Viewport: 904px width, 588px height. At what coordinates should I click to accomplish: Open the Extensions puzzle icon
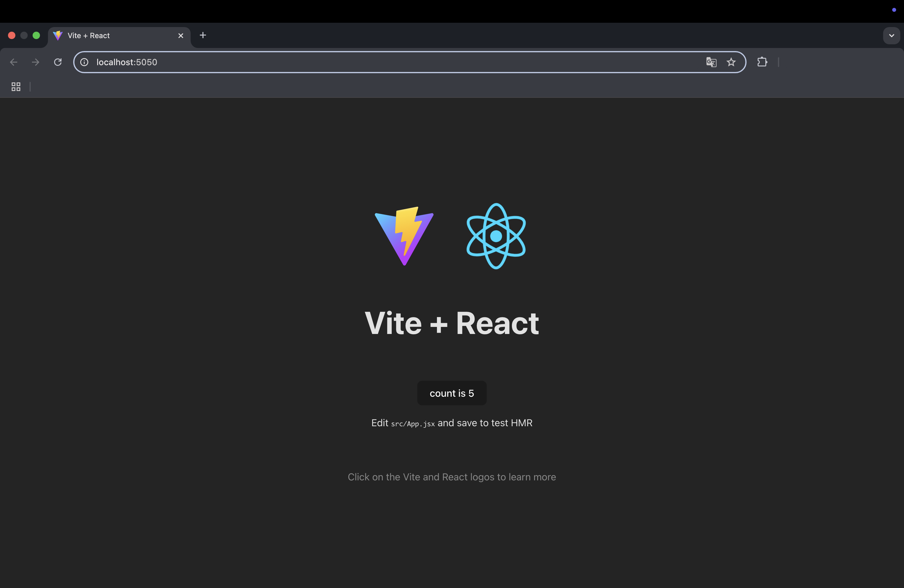pyautogui.click(x=762, y=62)
